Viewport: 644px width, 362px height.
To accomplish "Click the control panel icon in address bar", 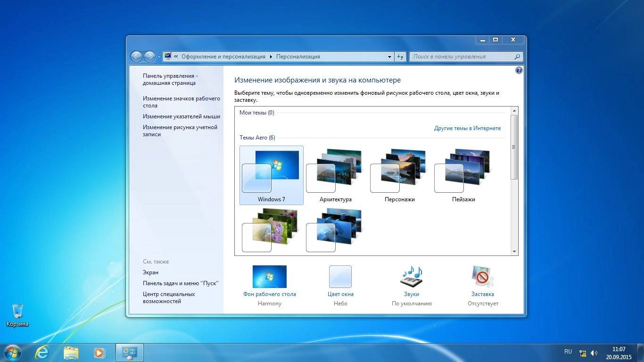I will [x=168, y=57].
